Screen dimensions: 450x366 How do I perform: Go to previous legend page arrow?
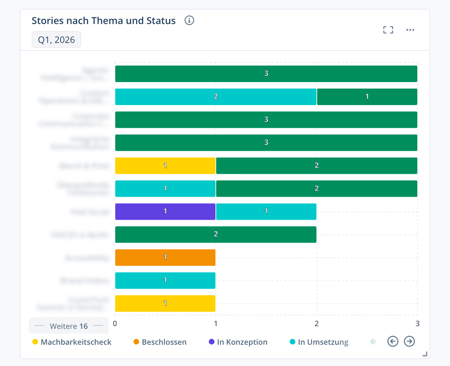pos(393,341)
